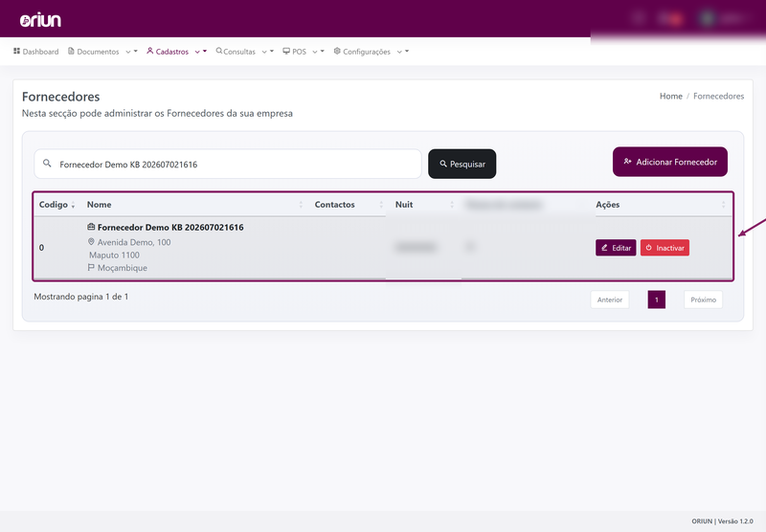Focus the supplier search input field
Image resolution: width=766 pixels, height=532 pixels.
[x=228, y=164]
